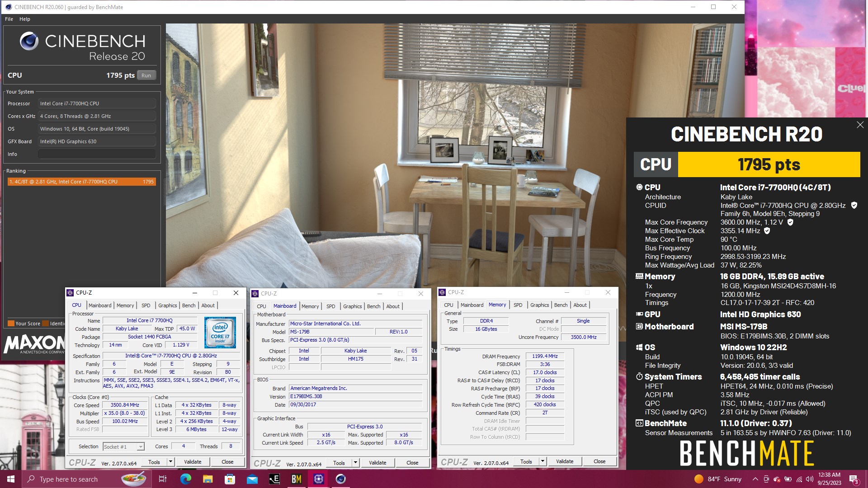Viewport: 868px width, 488px height.
Task: Open the Socket #1 selection dropdown
Action: pyautogui.click(x=123, y=447)
